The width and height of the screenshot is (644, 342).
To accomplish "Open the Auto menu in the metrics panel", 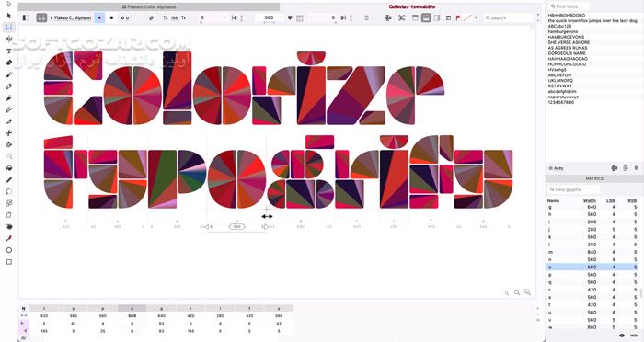I will [556, 168].
